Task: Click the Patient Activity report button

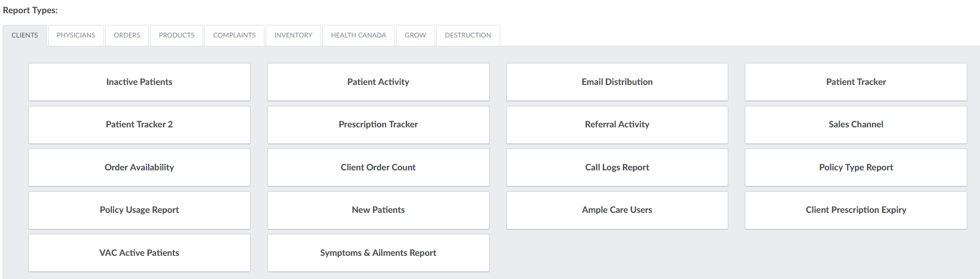Action: (378, 82)
